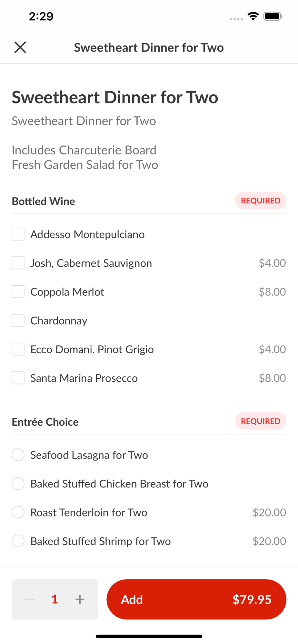Select Baked Stuffed Shrimp for Two

click(18, 541)
